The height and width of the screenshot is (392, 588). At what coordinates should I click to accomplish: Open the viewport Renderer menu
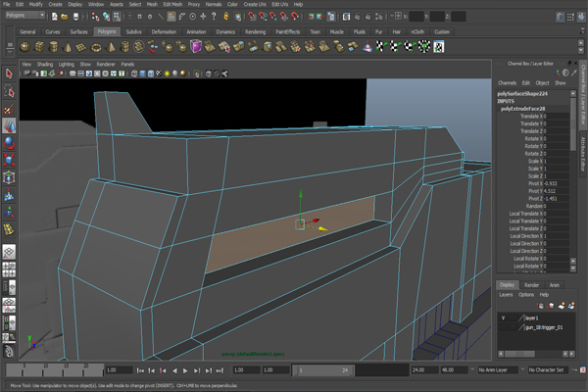(x=106, y=64)
